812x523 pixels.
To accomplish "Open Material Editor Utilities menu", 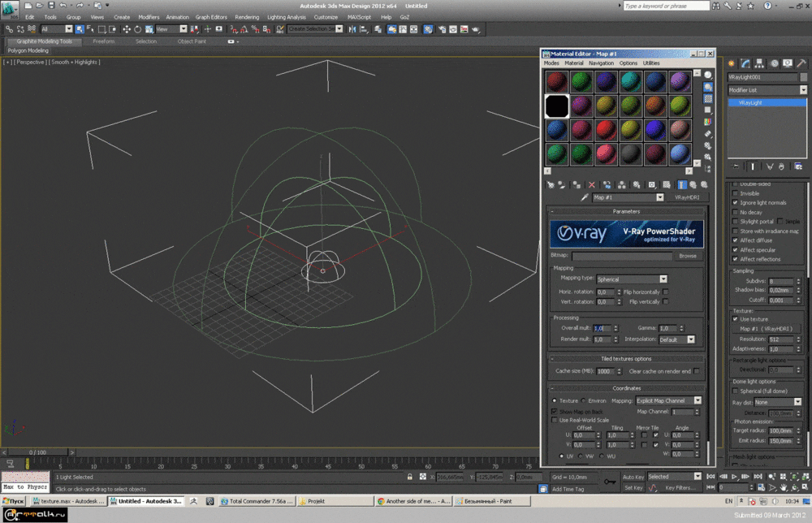I will [x=651, y=63].
